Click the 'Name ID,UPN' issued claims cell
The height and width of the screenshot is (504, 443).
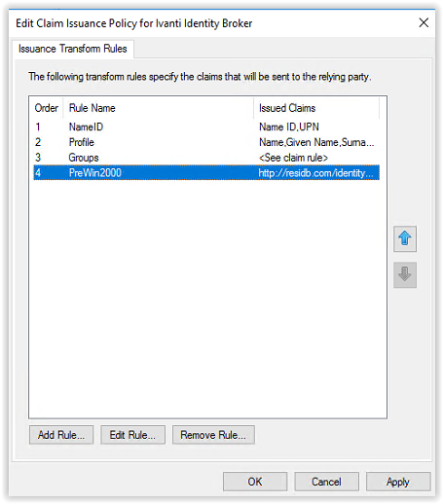point(289,126)
